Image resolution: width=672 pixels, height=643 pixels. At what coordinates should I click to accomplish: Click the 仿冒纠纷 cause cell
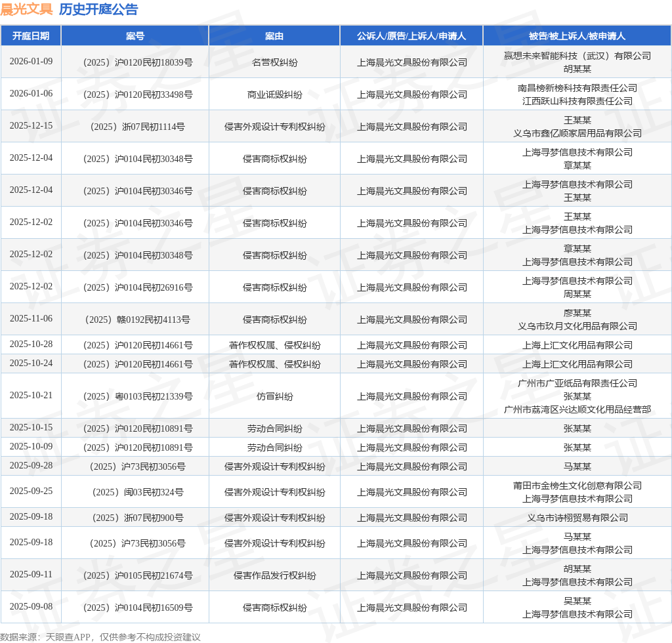pyautogui.click(x=275, y=396)
